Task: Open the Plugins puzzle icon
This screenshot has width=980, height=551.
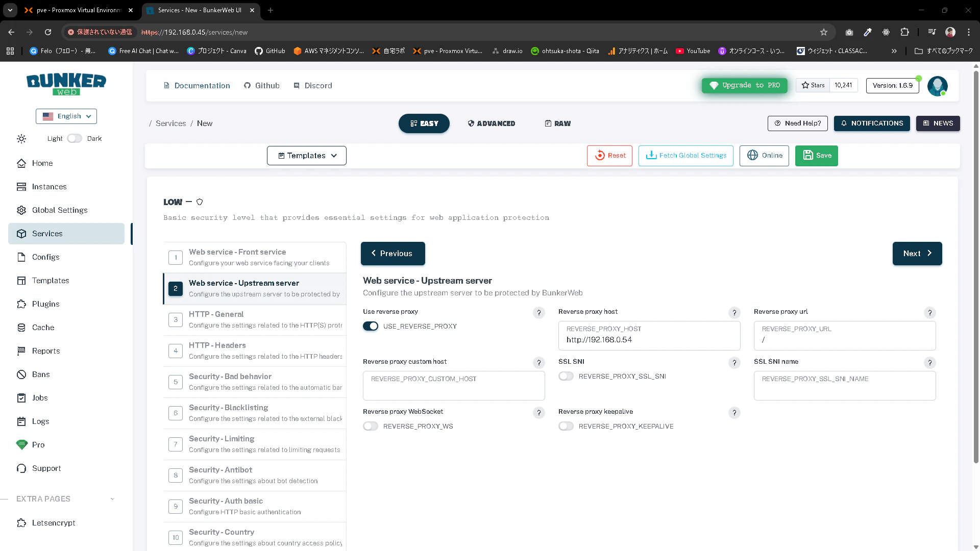Action: [x=21, y=304]
